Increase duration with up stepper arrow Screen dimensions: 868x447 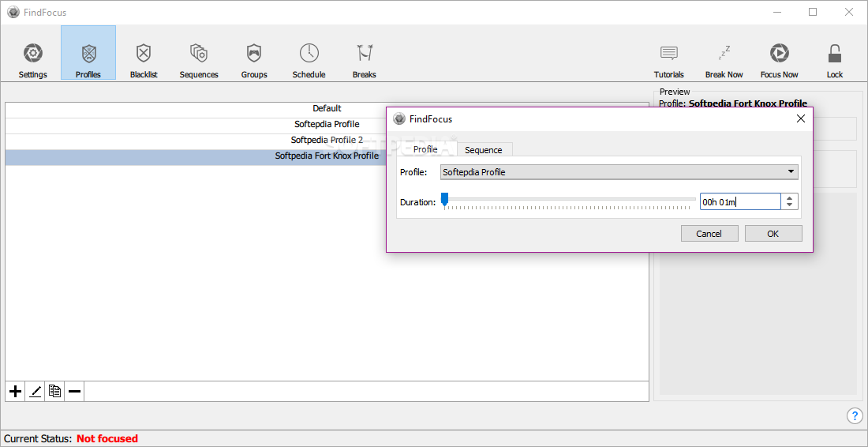[x=789, y=197]
